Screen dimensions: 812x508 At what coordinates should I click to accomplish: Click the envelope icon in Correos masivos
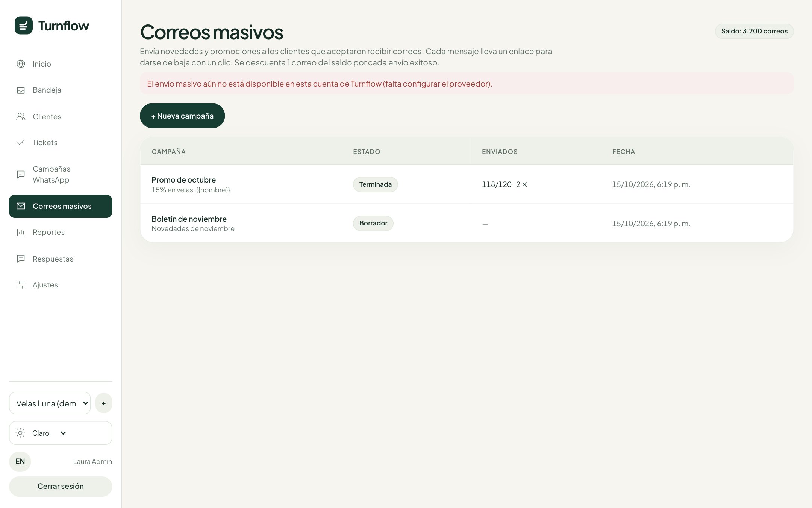21,206
